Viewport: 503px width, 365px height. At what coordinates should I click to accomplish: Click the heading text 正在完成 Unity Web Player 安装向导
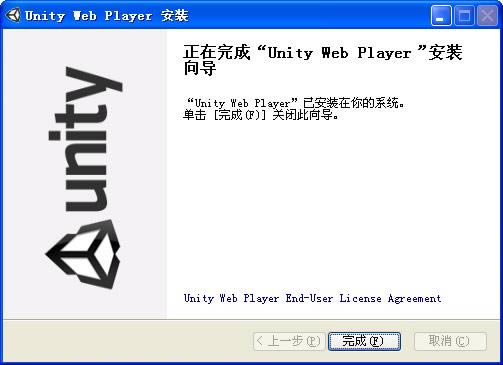point(323,60)
